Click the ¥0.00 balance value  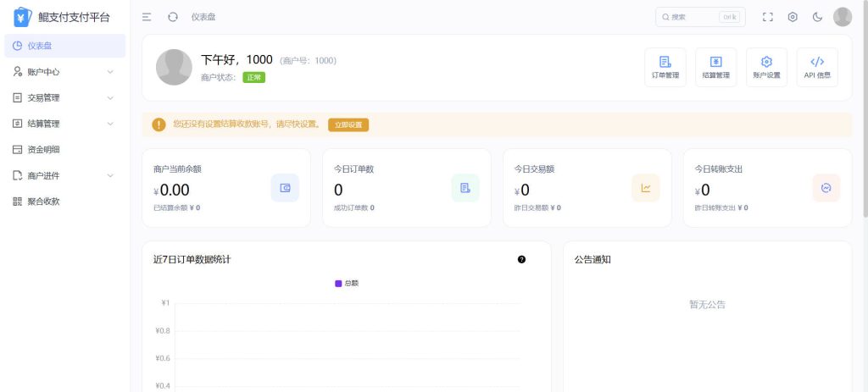(x=171, y=190)
